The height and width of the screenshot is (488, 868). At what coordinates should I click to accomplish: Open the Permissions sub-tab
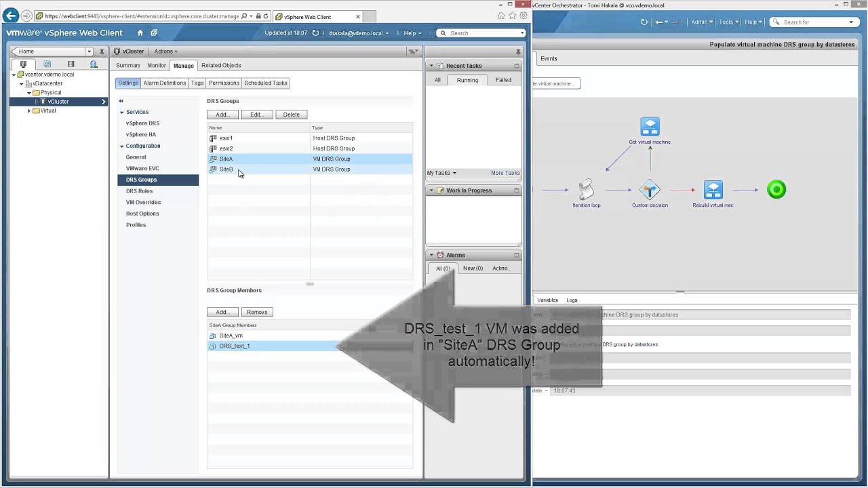point(224,83)
